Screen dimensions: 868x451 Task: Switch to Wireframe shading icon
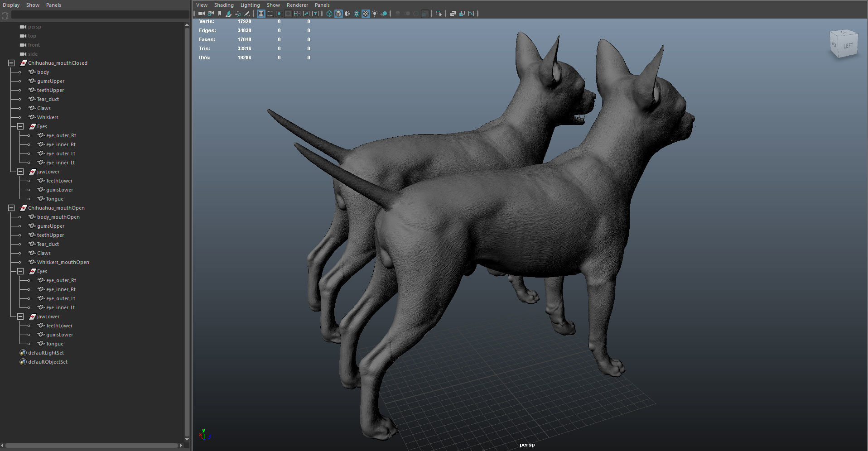pos(329,14)
